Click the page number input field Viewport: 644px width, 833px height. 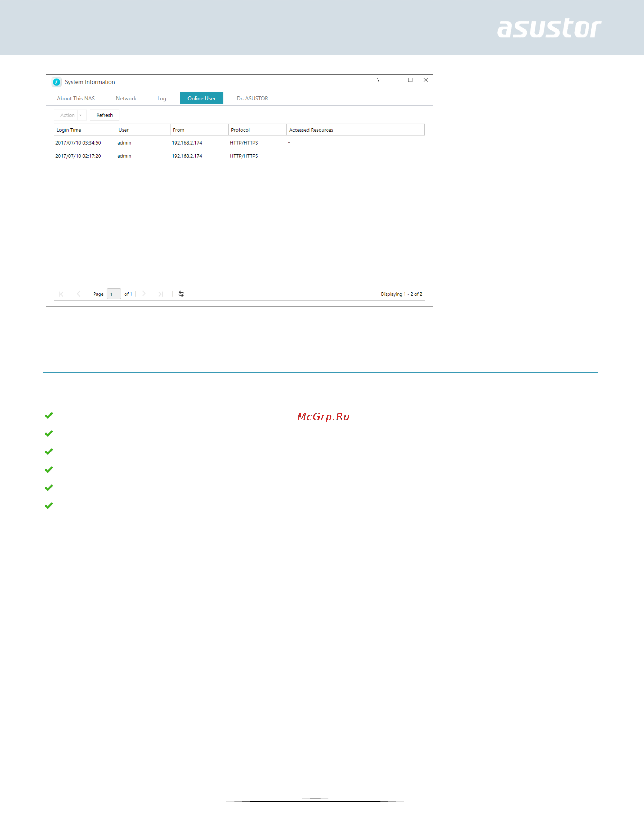pyautogui.click(x=114, y=294)
